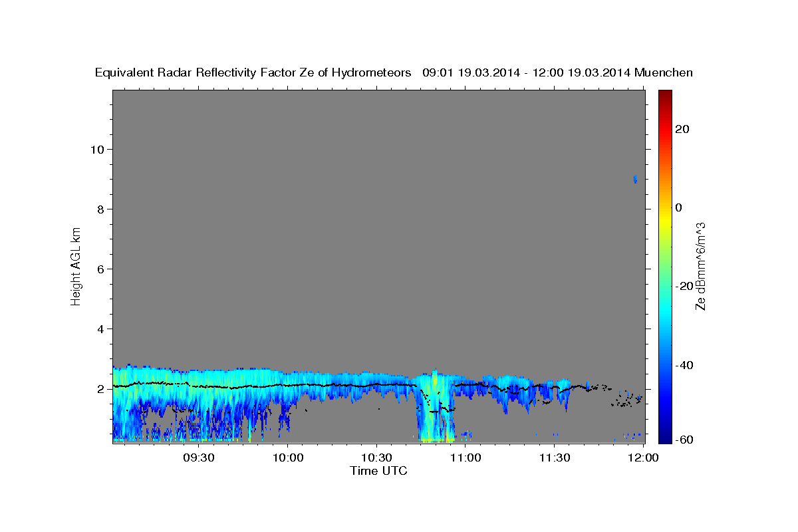798x532 pixels.
Task: Click the plot title 'Equivalent Radar Reflectivity Factor Ze of Hydrometeors'
Action: (253, 72)
